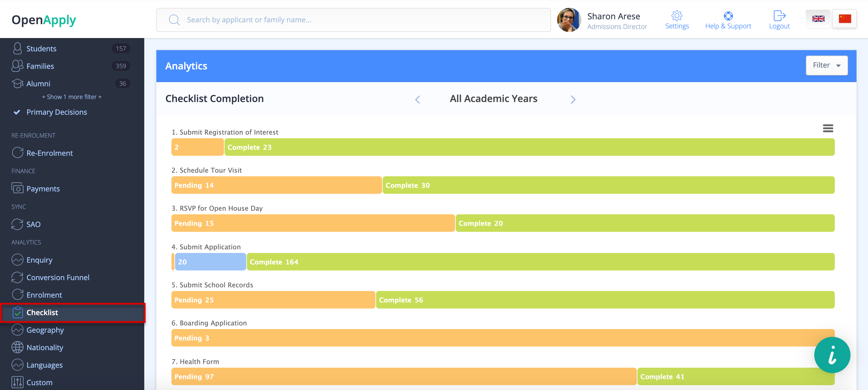Select Conversion Funnel menu item
Viewport: 868px width, 390px height.
[x=58, y=277]
